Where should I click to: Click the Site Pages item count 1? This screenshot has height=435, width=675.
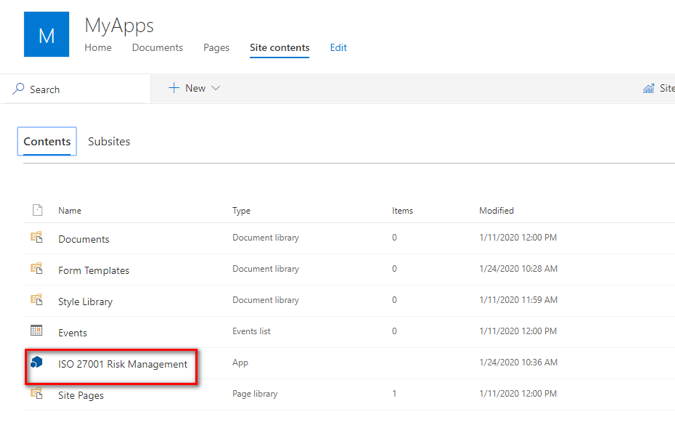394,393
